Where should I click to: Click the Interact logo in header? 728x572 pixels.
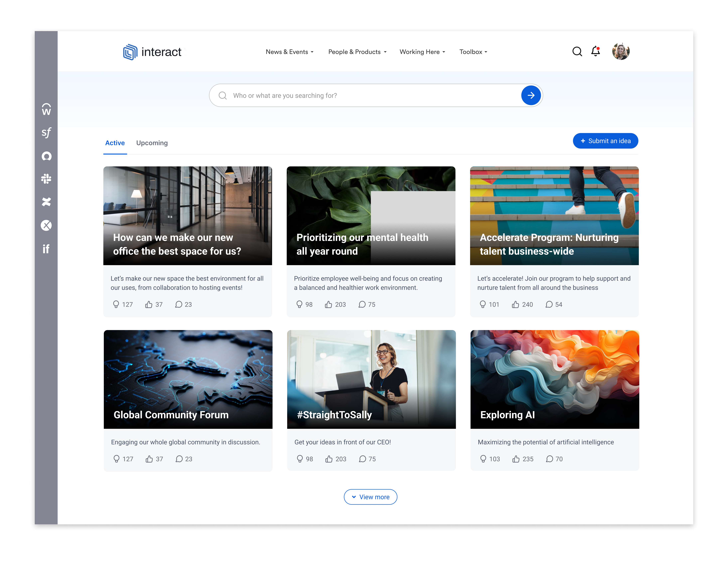click(x=153, y=52)
